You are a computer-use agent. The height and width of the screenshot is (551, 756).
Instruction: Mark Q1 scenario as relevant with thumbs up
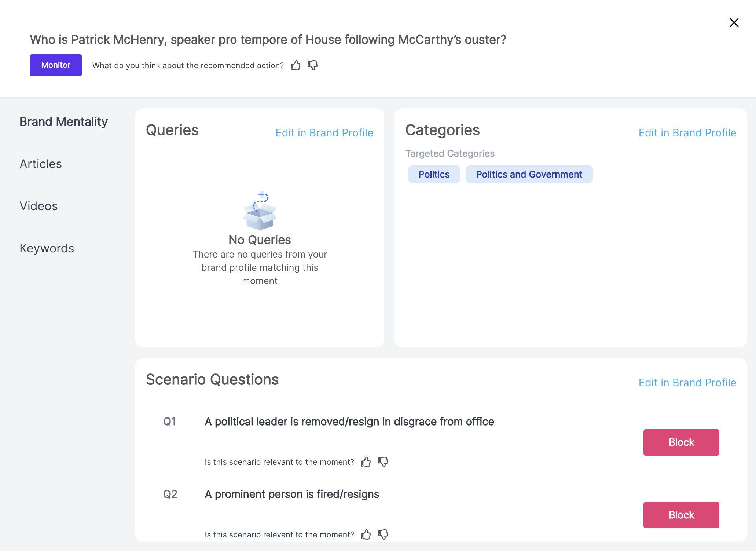(366, 462)
